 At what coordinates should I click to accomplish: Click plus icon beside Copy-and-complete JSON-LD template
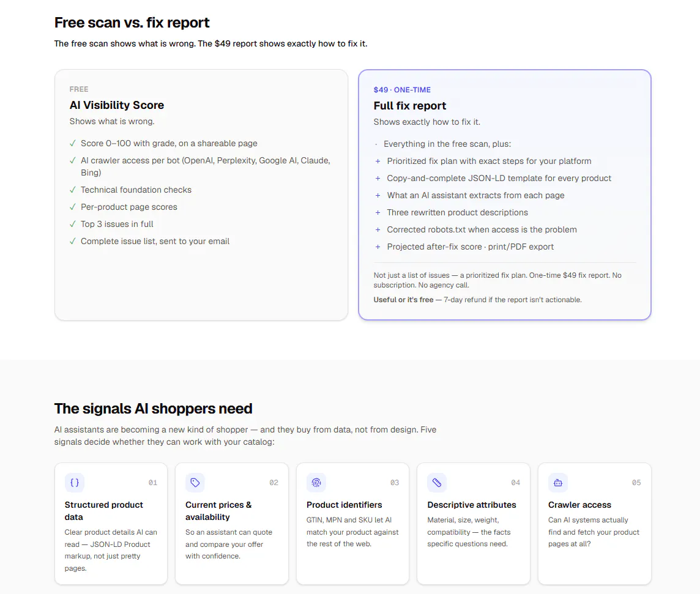click(x=378, y=178)
